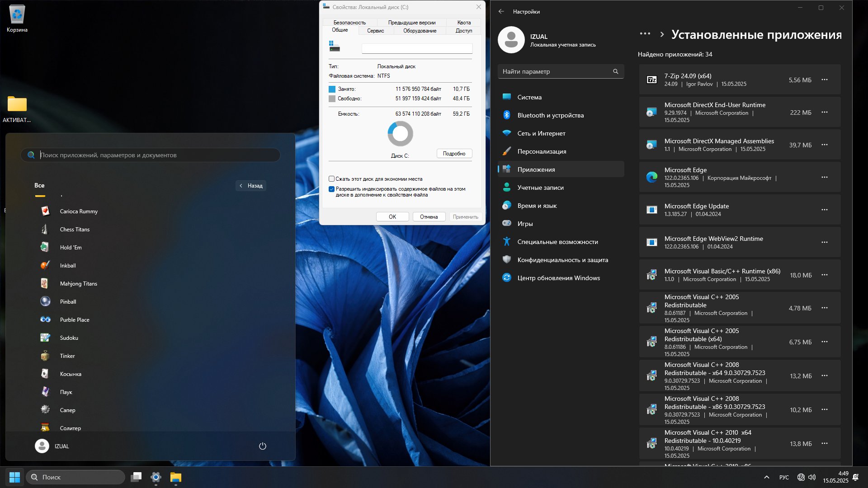Launch Косынка card game
This screenshot has height=488, width=868.
pos(71,374)
